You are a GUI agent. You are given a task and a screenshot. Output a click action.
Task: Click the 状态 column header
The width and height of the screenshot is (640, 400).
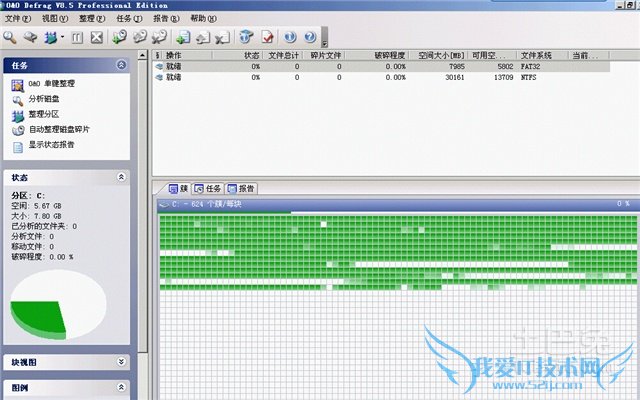pyautogui.click(x=237, y=55)
